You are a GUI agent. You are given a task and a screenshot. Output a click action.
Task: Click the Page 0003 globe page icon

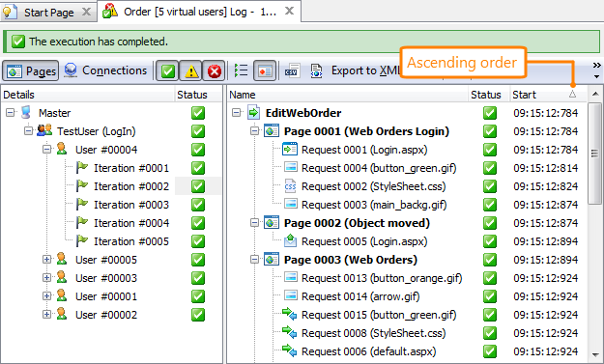tap(272, 260)
